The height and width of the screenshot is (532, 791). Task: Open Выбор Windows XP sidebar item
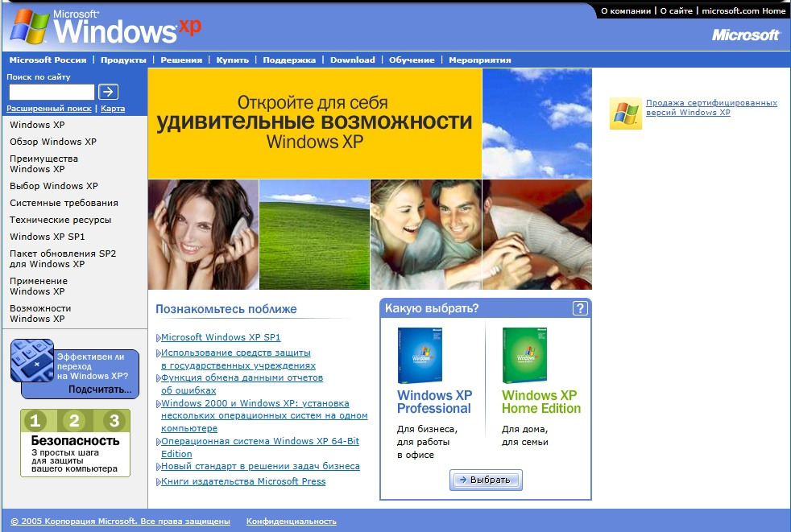click(x=54, y=186)
